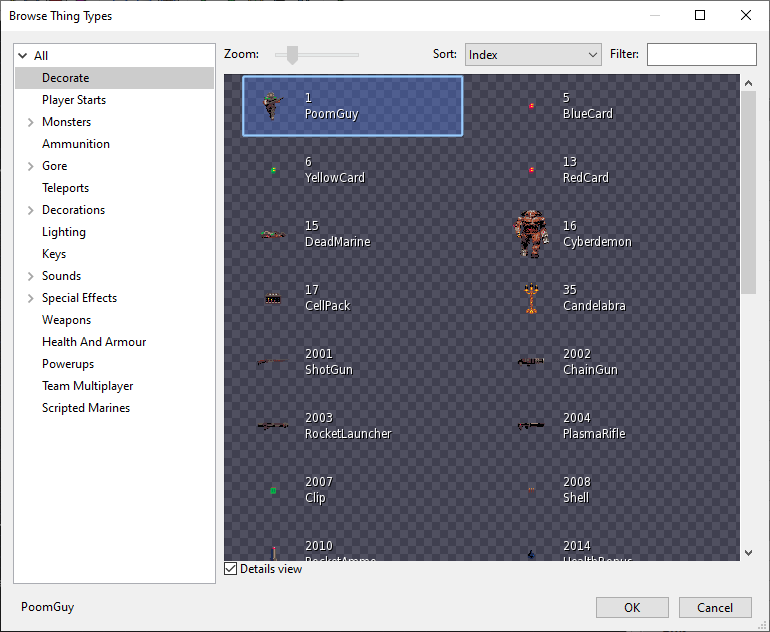Maximize the Browse Thing Types window
The height and width of the screenshot is (632, 770).
pos(700,15)
